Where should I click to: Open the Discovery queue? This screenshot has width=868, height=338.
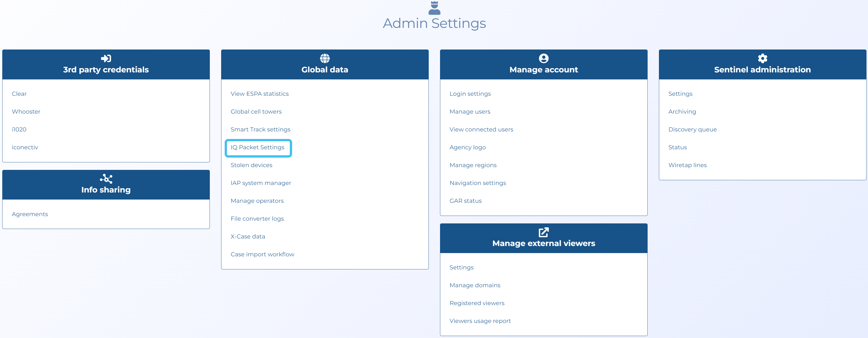692,129
